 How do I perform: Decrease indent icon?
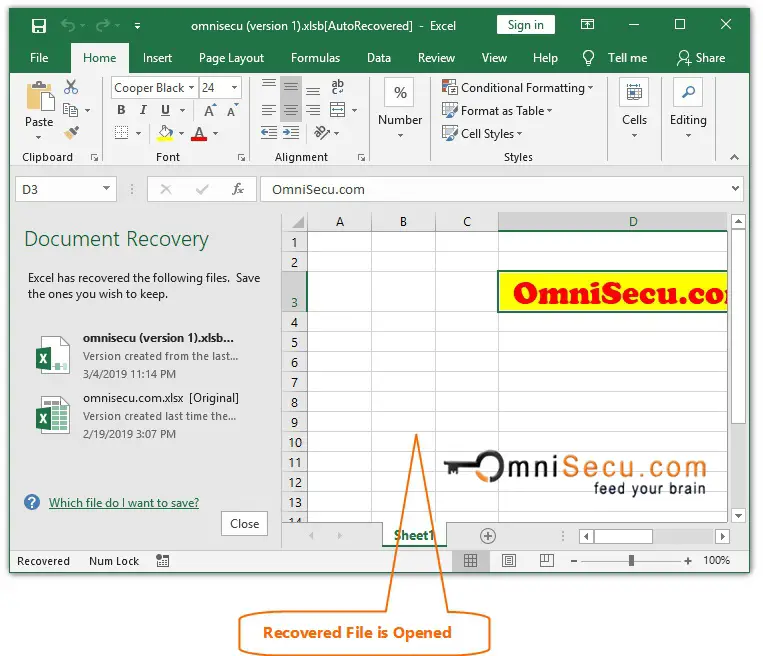pyautogui.click(x=269, y=132)
